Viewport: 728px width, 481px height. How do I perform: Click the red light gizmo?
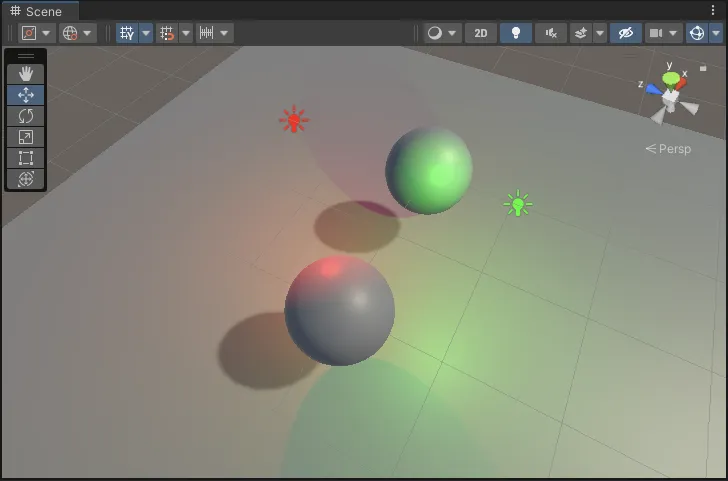pos(293,121)
